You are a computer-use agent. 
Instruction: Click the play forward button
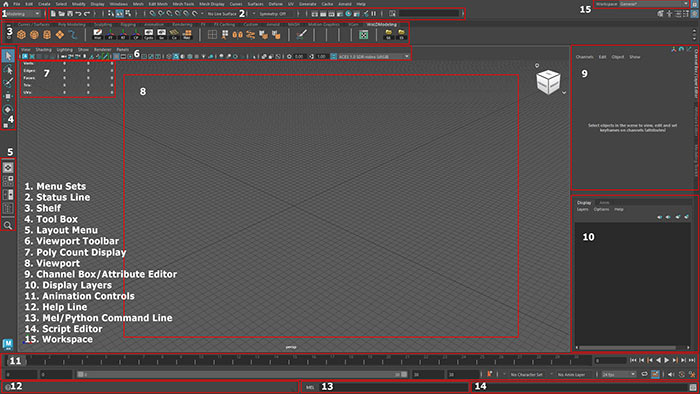[667, 360]
